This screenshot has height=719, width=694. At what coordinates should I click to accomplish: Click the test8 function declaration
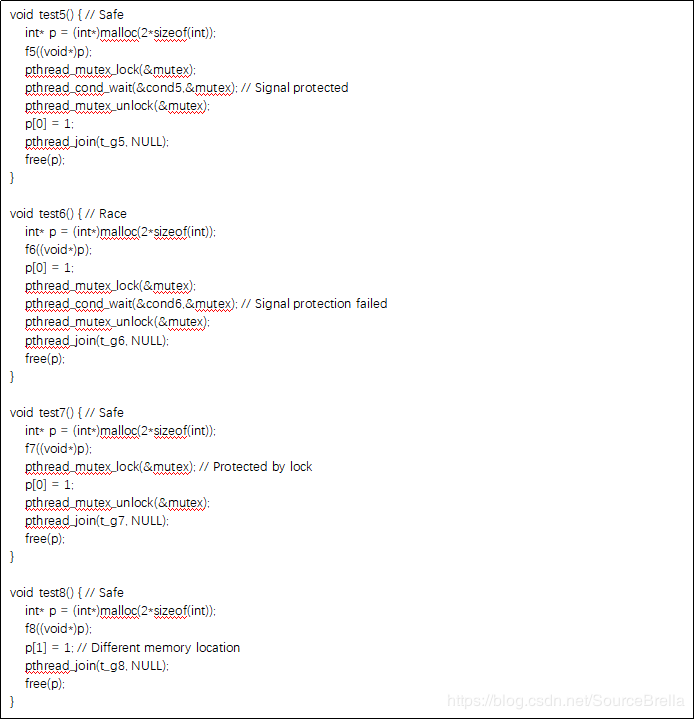(x=67, y=592)
